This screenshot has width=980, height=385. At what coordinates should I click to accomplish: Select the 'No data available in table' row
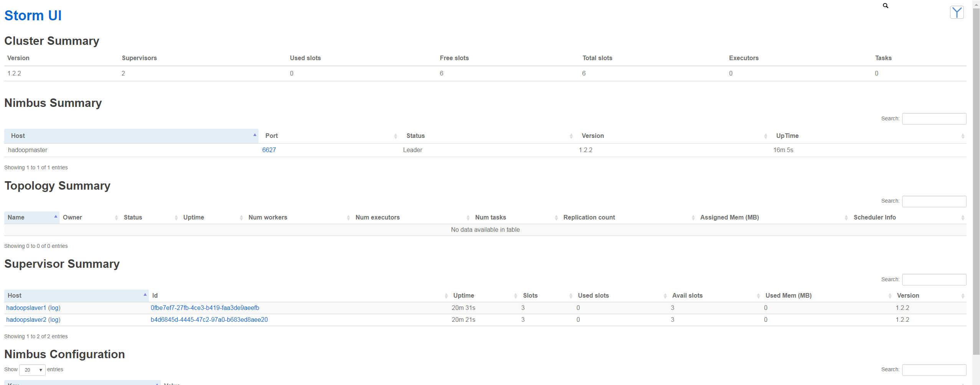485,230
